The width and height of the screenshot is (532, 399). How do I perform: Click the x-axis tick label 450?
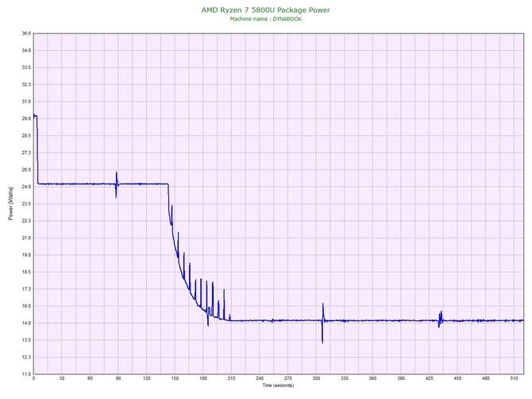[x=457, y=378]
